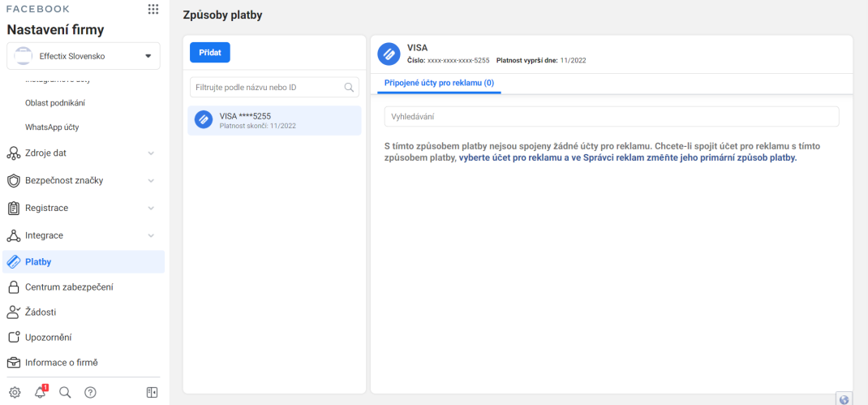Focus the Vyhledávání search field
Screen dimensions: 868x405
612,117
